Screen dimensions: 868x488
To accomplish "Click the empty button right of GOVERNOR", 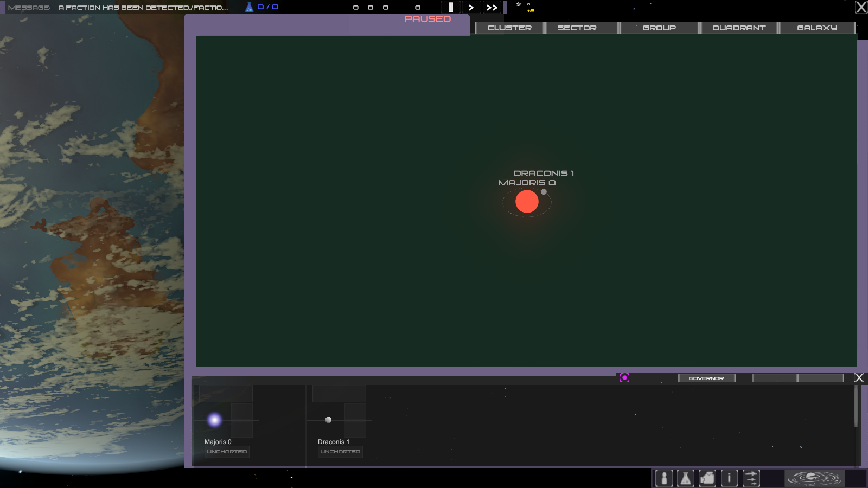I will pos(775,378).
